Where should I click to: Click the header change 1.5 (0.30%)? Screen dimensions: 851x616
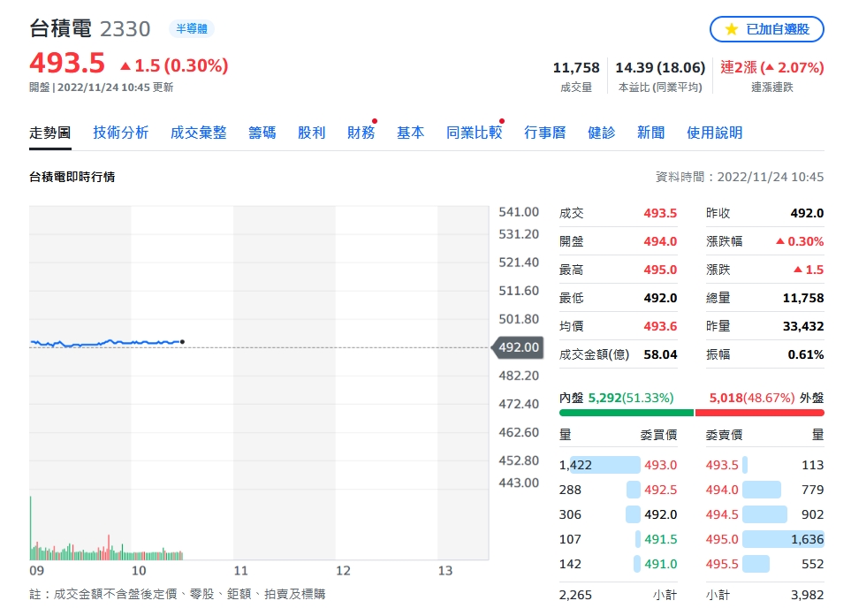point(174,65)
